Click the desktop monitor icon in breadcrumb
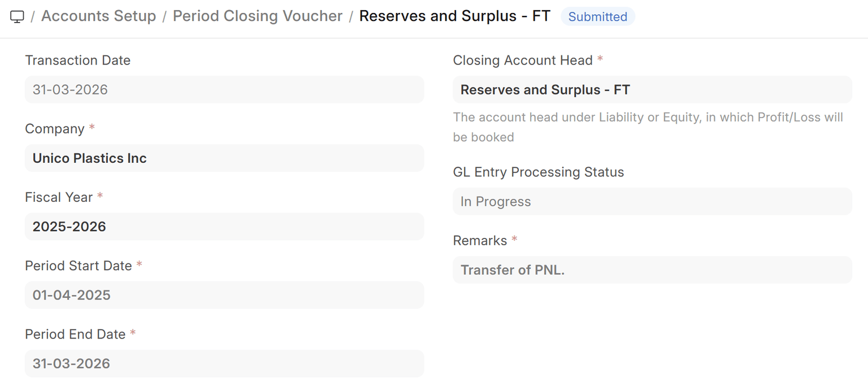This screenshot has width=868, height=386. click(18, 17)
